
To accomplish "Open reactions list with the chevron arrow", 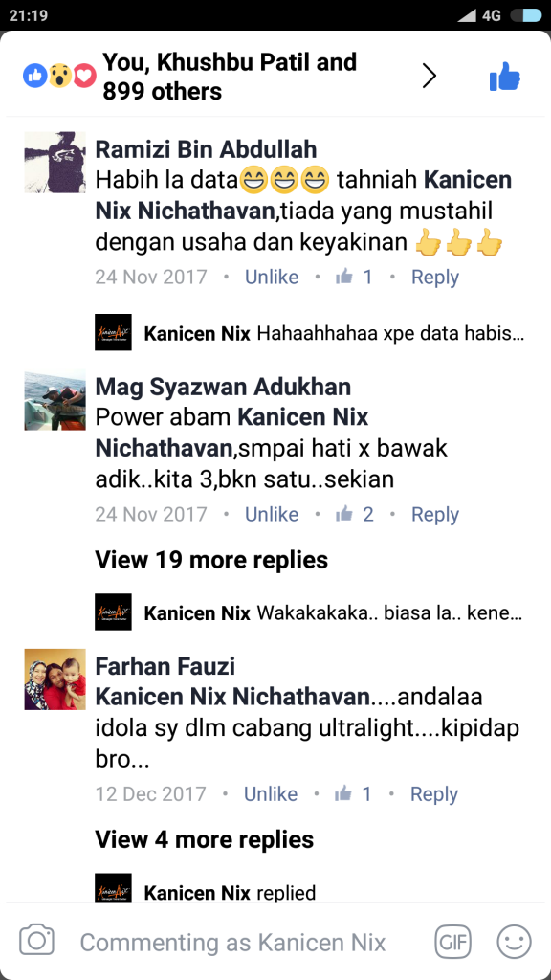I will pyautogui.click(x=430, y=77).
